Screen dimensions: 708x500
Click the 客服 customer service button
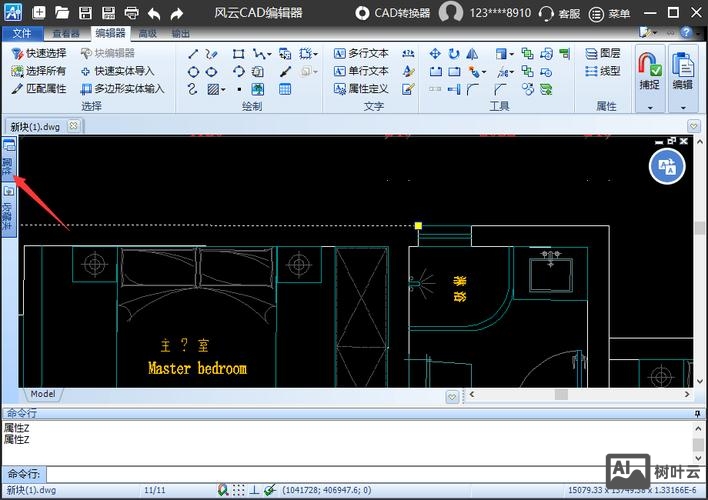pyautogui.click(x=560, y=13)
